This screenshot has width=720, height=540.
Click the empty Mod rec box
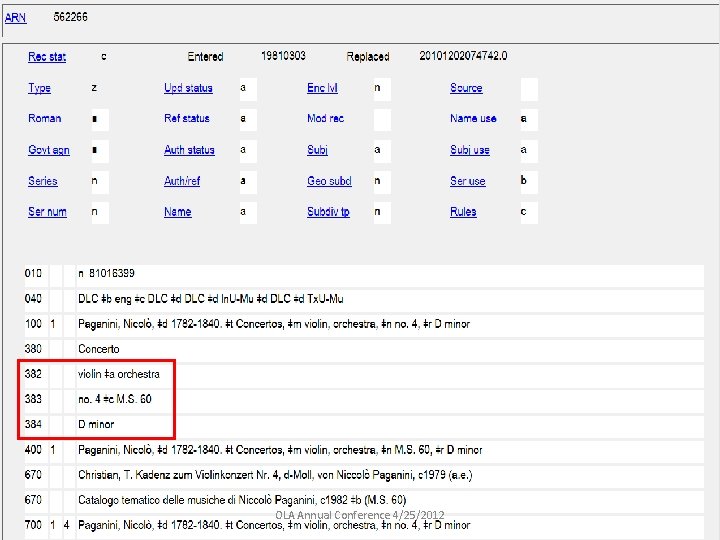382,120
